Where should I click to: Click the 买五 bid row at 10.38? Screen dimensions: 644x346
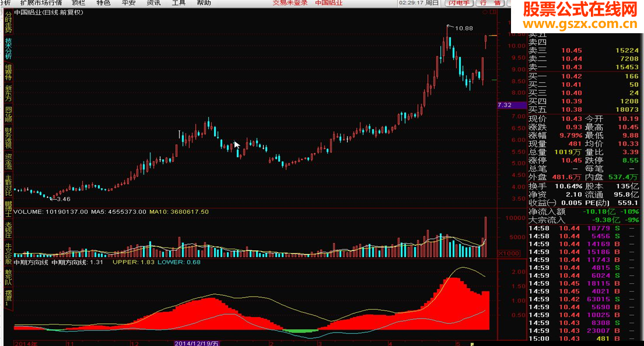pos(583,110)
